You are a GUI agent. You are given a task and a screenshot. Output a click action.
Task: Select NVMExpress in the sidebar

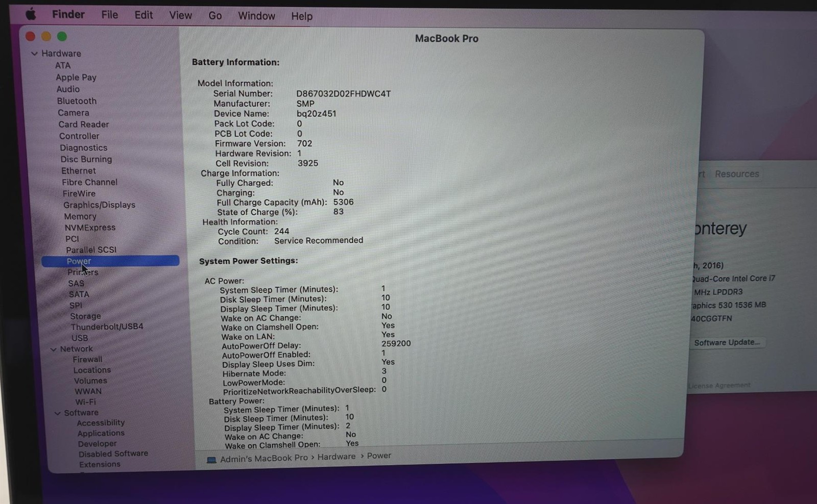[90, 228]
